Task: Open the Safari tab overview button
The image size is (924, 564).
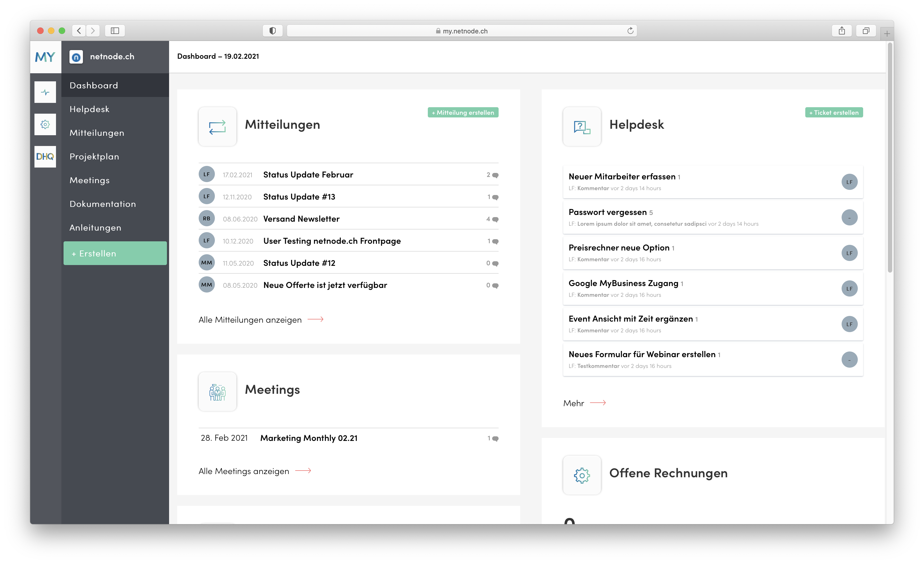Action: [866, 31]
